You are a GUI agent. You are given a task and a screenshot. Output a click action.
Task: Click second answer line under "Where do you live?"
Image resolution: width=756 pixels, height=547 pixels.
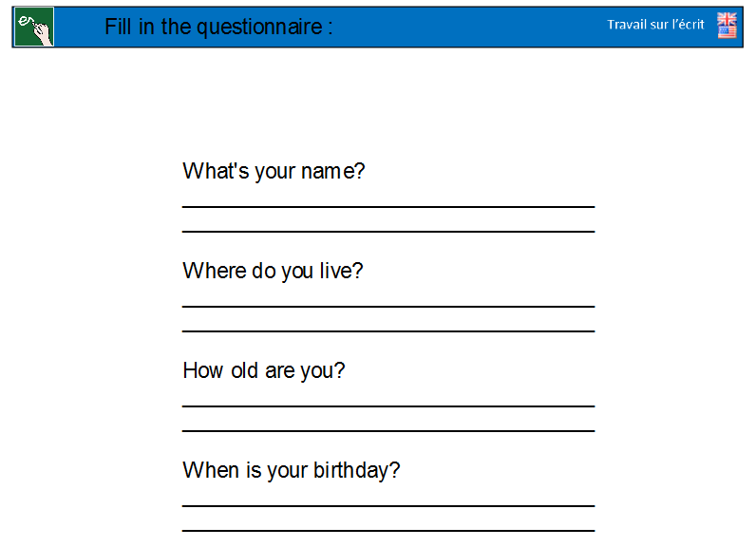pyautogui.click(x=387, y=330)
